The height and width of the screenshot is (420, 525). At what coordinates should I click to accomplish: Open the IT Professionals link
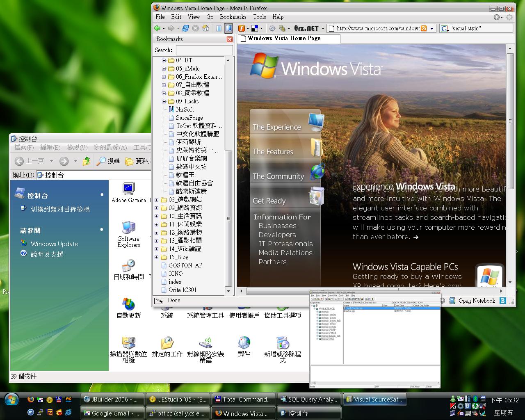285,244
